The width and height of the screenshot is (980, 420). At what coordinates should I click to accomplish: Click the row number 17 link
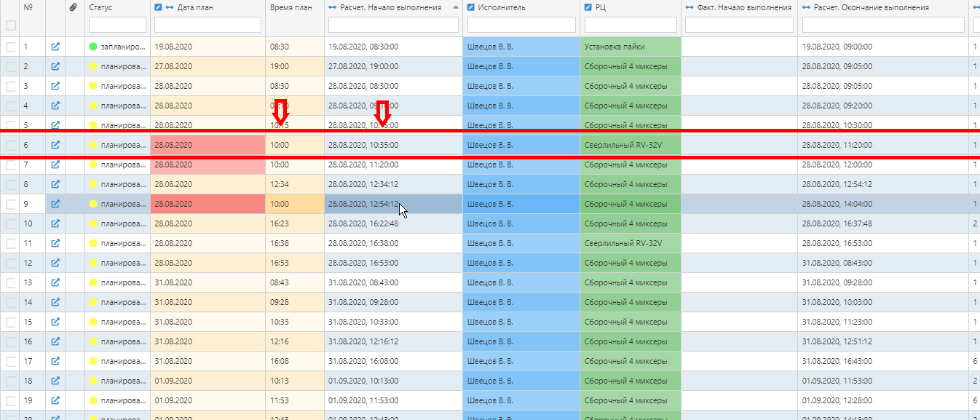pyautogui.click(x=28, y=361)
